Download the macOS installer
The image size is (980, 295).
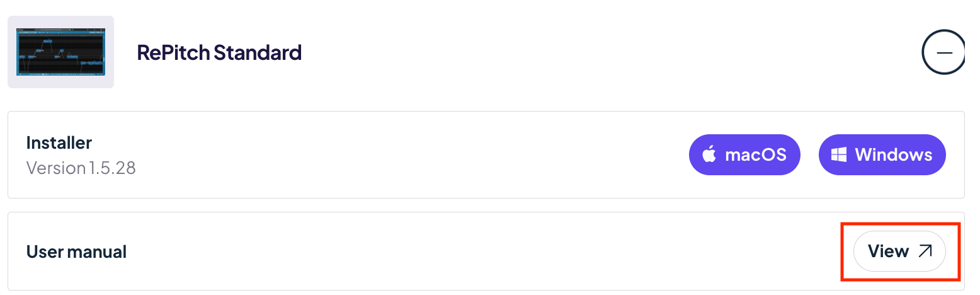(744, 154)
